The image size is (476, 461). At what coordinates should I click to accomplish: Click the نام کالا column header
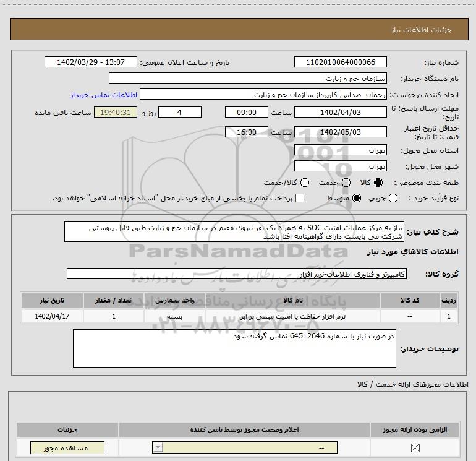[x=292, y=301]
